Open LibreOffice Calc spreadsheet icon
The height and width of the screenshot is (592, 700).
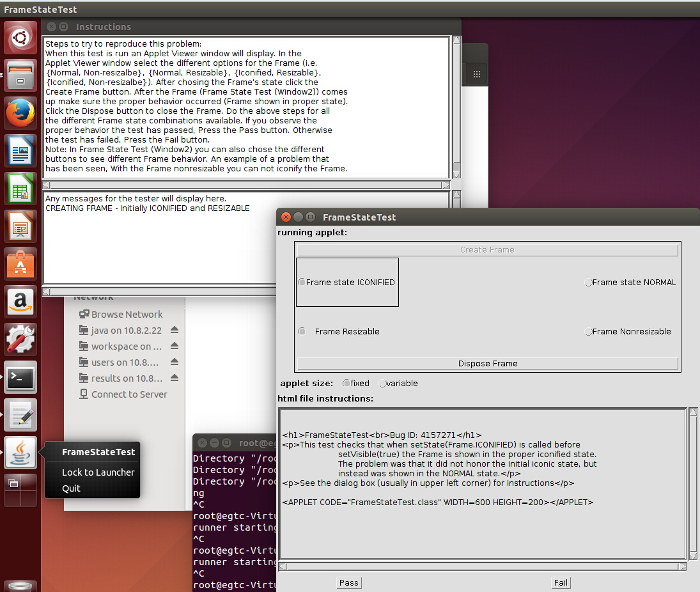point(21,189)
